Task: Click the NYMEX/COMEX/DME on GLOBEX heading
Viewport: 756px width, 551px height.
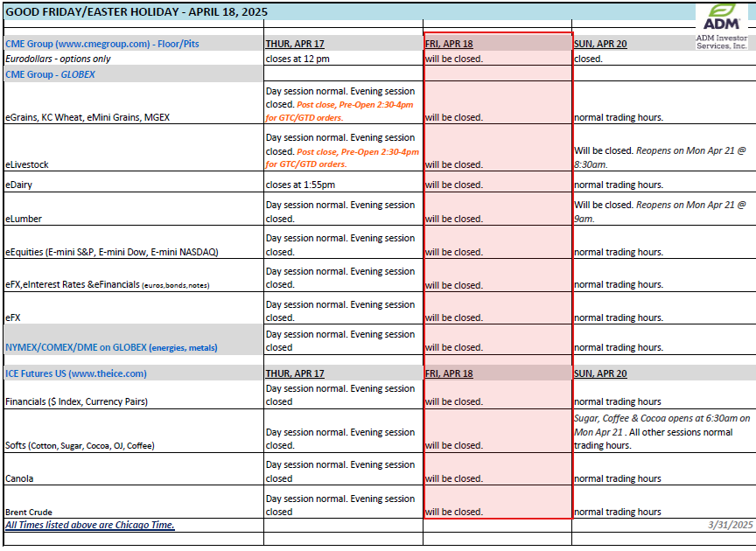Action: (111, 347)
